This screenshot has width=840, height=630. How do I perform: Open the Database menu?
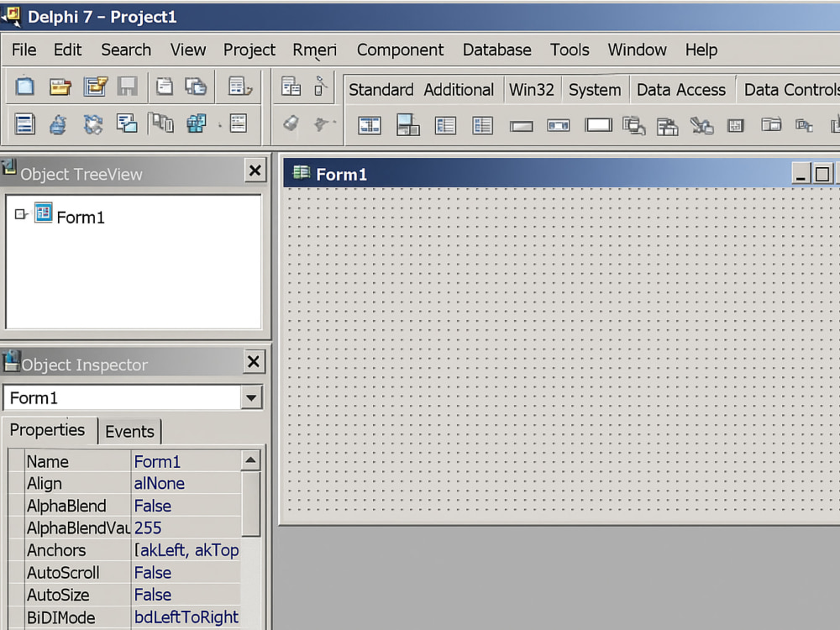[497, 50]
